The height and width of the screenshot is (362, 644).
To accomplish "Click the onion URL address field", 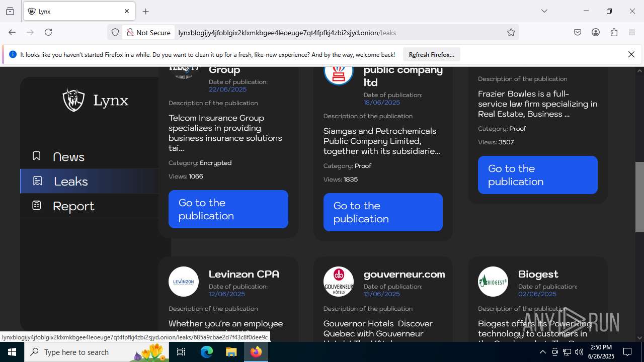I will point(287,32).
